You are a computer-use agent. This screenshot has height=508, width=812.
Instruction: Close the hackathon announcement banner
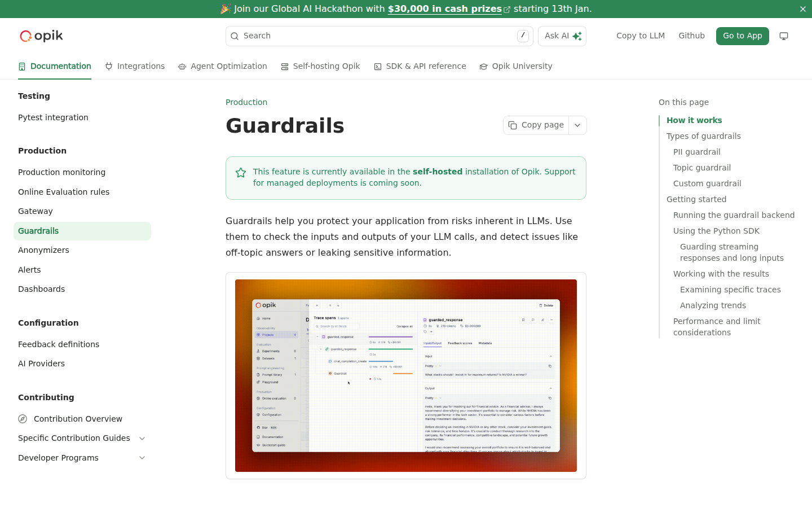pos(802,9)
